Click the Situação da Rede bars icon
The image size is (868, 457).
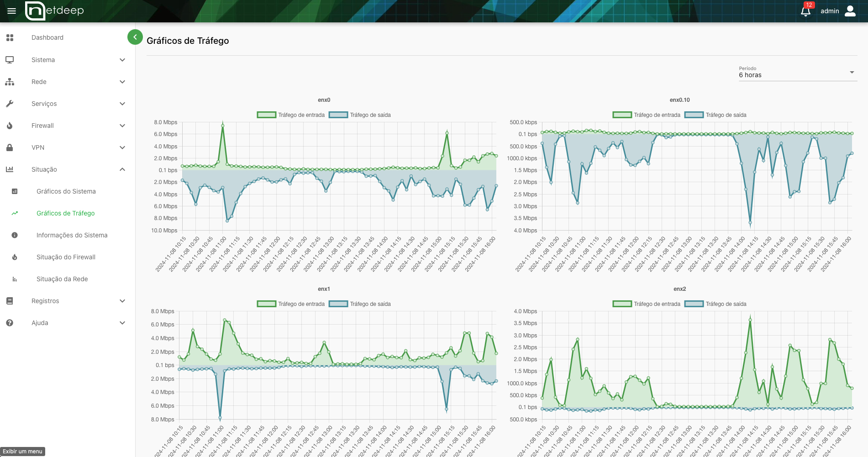(x=15, y=279)
